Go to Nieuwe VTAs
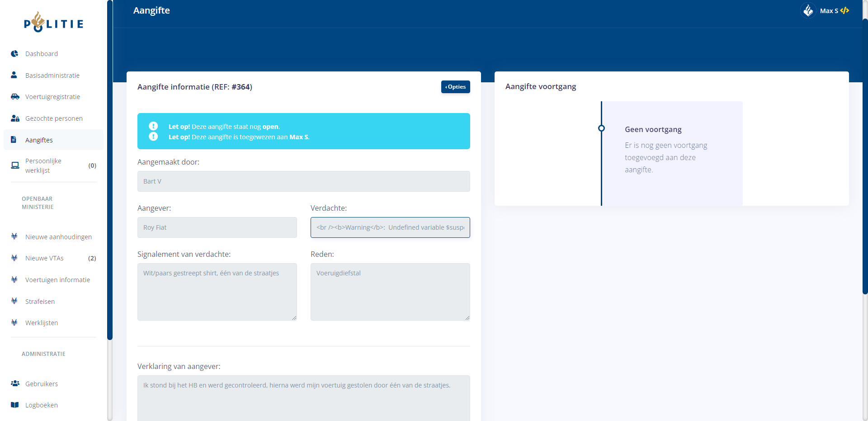The image size is (868, 421). pos(44,258)
